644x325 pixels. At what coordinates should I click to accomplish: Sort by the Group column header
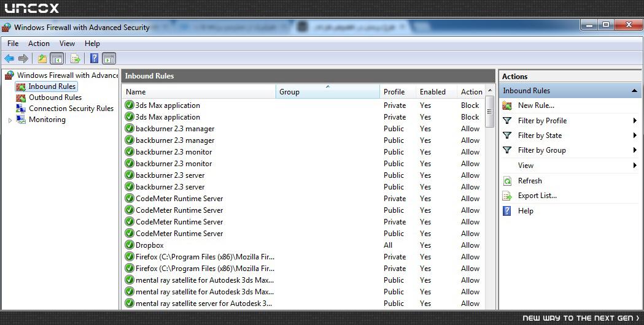click(328, 92)
